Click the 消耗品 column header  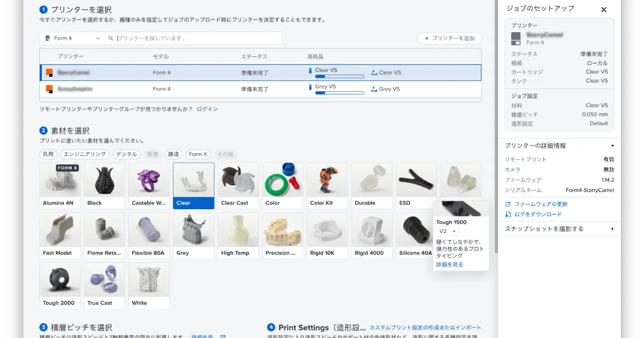tap(315, 56)
